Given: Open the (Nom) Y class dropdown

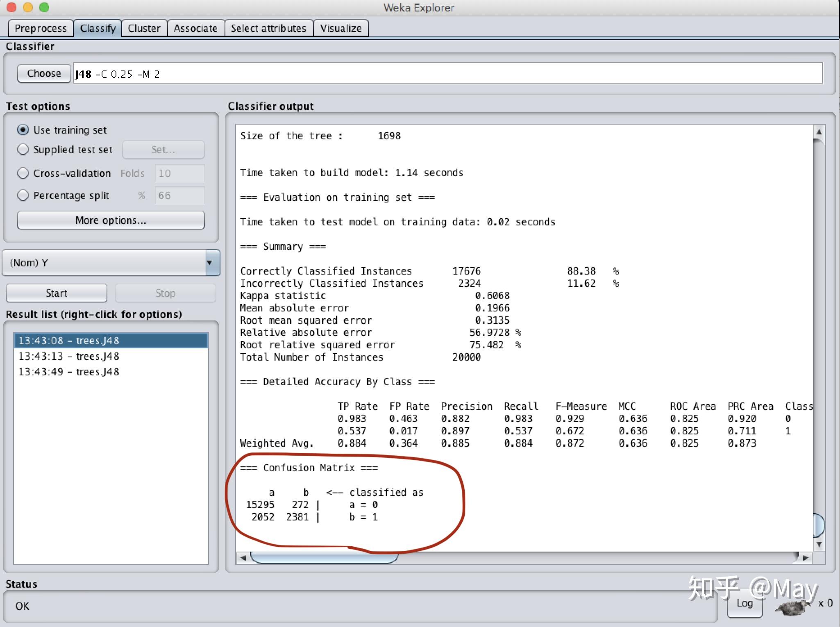Looking at the screenshot, I should [111, 263].
